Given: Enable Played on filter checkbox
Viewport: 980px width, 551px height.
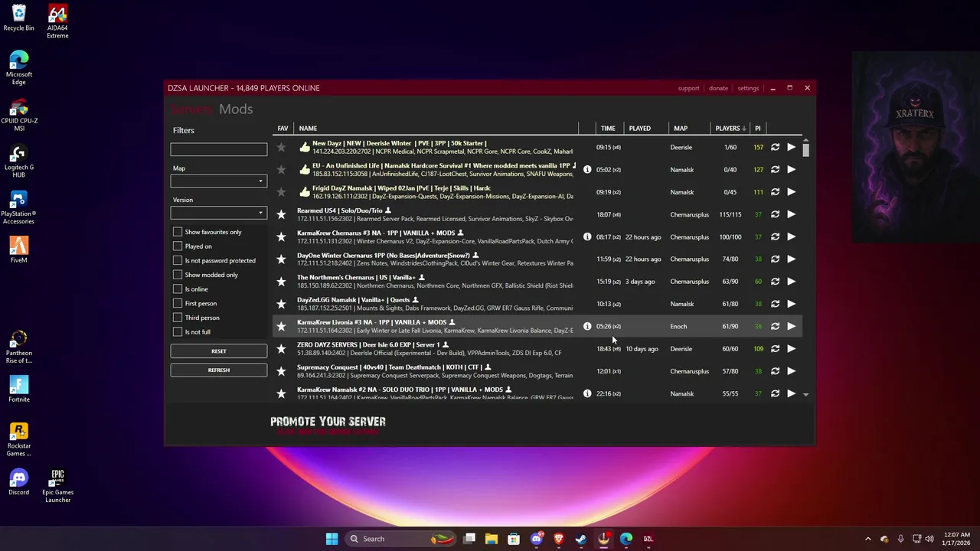Looking at the screenshot, I should [x=178, y=246].
